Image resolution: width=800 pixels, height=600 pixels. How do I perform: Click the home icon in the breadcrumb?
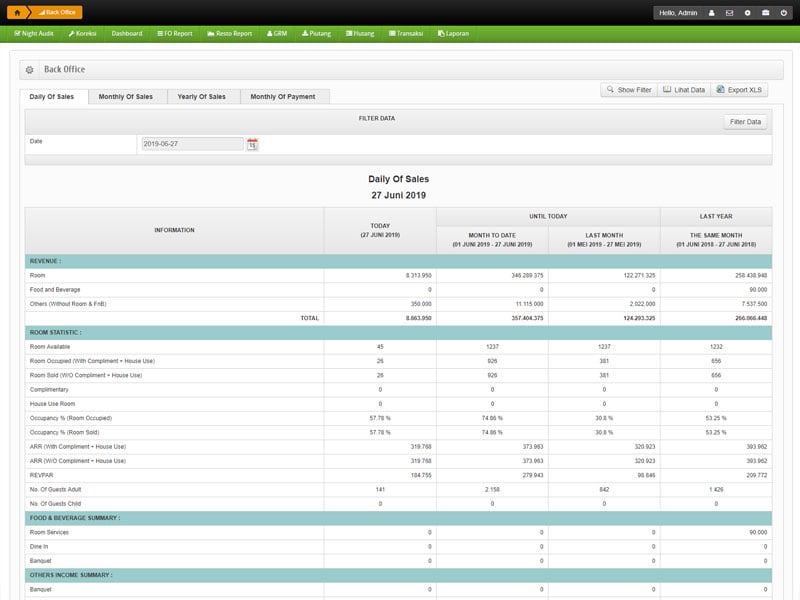pos(16,12)
